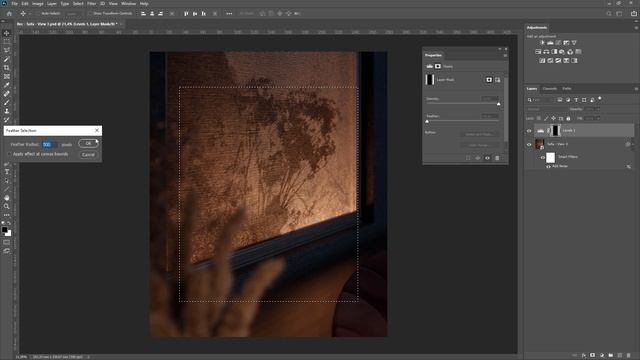Screen dimensions: 640x360
Task: Delete layer using Layers panel trash icon
Action: [x=629, y=356]
